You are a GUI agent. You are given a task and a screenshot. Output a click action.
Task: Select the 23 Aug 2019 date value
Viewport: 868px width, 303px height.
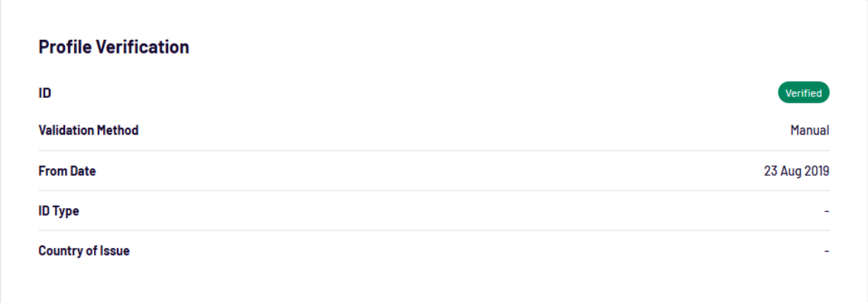point(797,171)
